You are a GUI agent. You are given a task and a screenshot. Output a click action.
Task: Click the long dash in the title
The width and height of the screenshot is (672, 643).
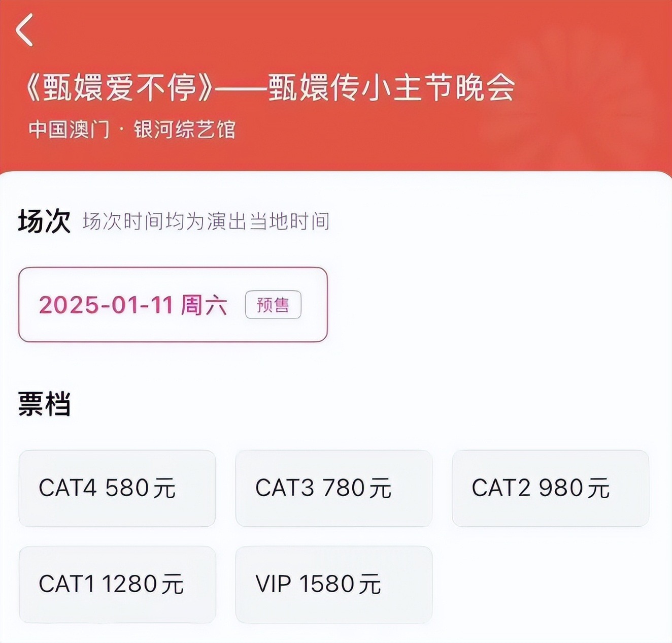pyautogui.click(x=241, y=89)
